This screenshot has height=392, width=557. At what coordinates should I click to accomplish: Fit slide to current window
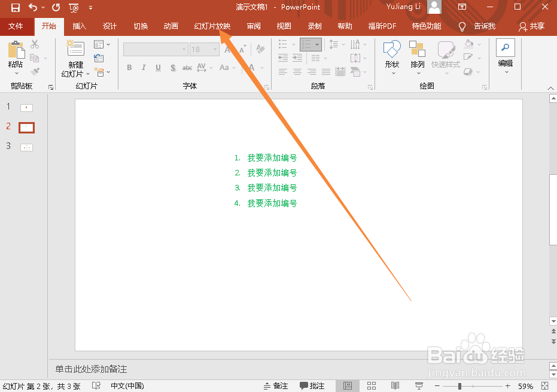click(x=545, y=386)
